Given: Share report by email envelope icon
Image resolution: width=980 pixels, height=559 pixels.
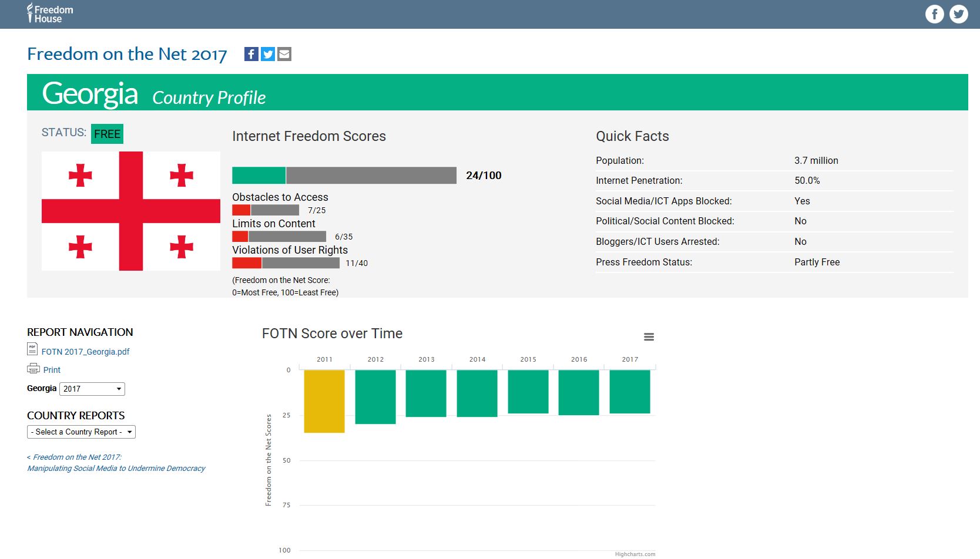Looking at the screenshot, I should pyautogui.click(x=284, y=54).
